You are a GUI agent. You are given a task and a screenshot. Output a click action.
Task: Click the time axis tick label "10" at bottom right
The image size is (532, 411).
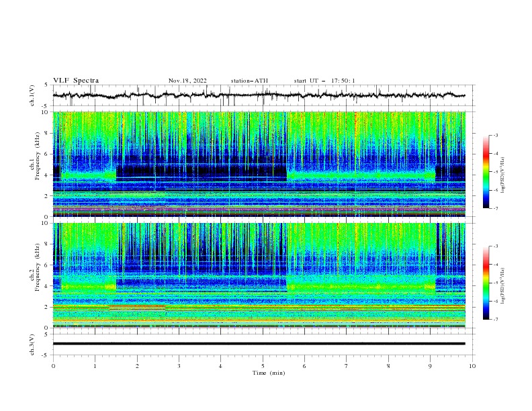click(x=472, y=366)
